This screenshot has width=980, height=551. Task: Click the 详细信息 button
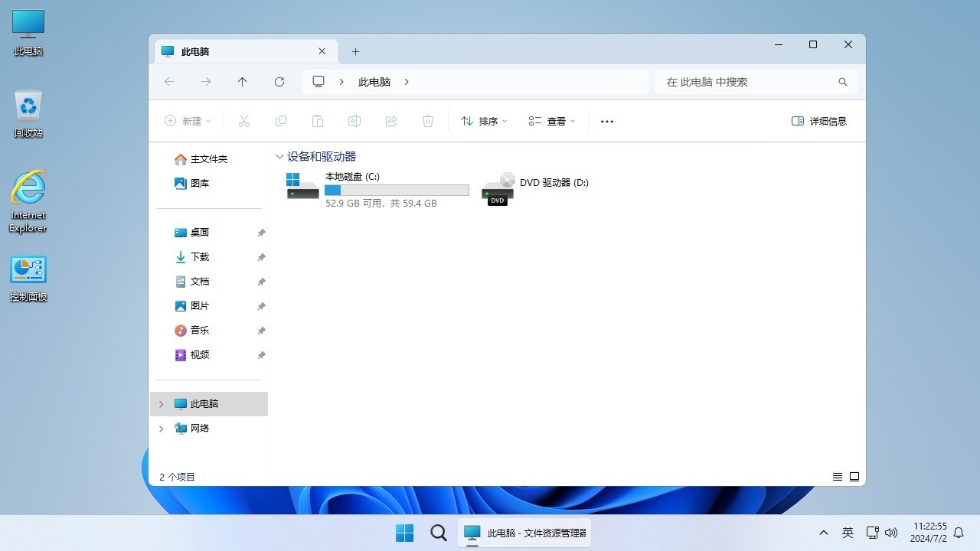tap(818, 121)
